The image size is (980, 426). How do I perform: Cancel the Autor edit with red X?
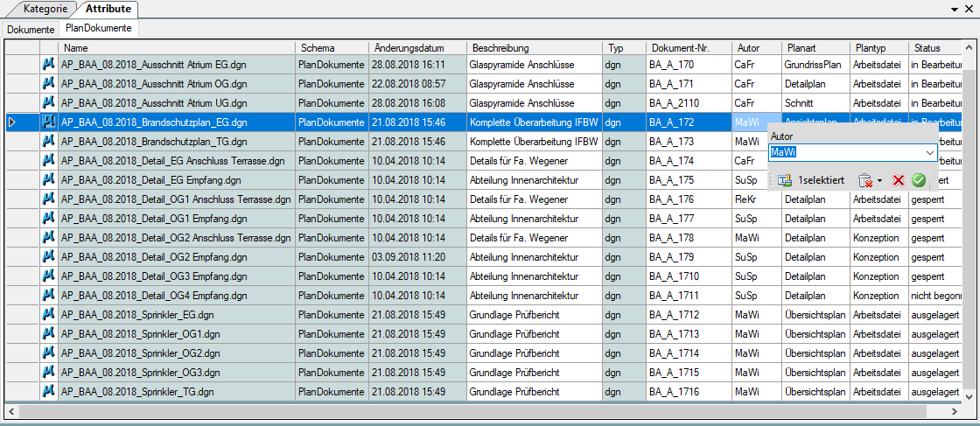[899, 180]
